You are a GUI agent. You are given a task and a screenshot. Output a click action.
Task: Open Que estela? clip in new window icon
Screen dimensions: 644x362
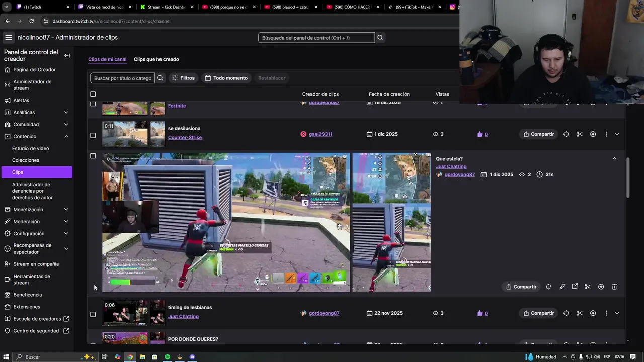click(x=575, y=287)
